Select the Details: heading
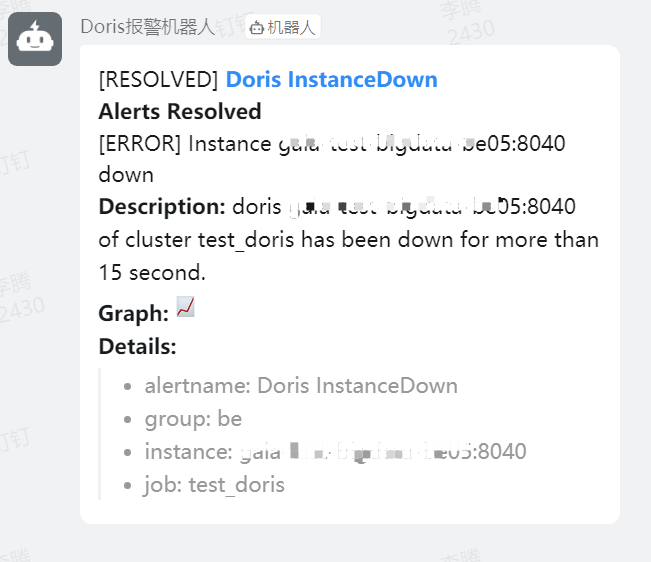This screenshot has width=651, height=562. point(137,346)
